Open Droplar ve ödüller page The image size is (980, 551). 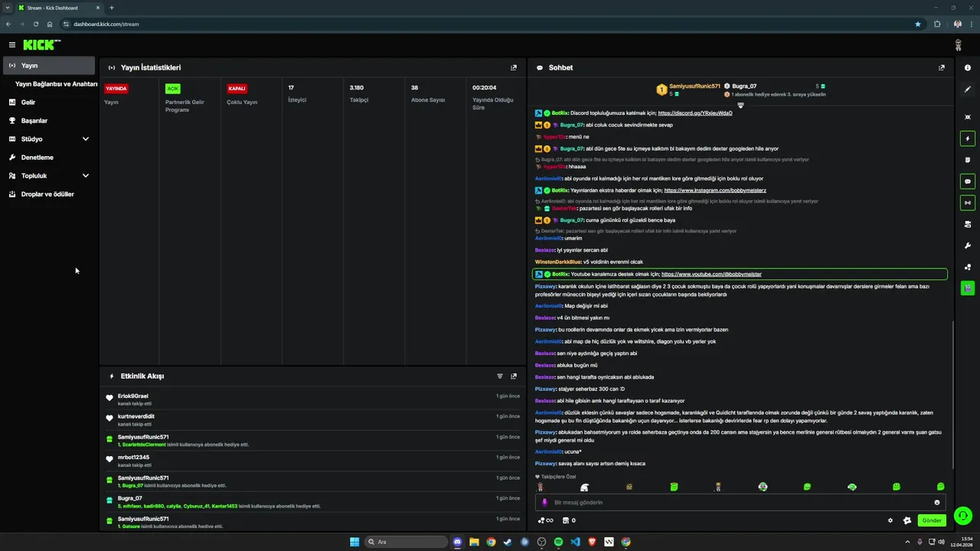click(x=49, y=194)
